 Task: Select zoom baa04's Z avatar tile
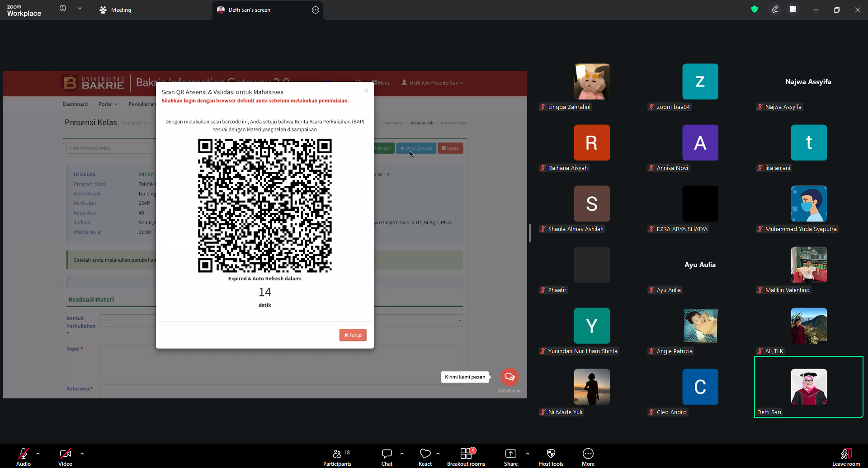tap(700, 81)
